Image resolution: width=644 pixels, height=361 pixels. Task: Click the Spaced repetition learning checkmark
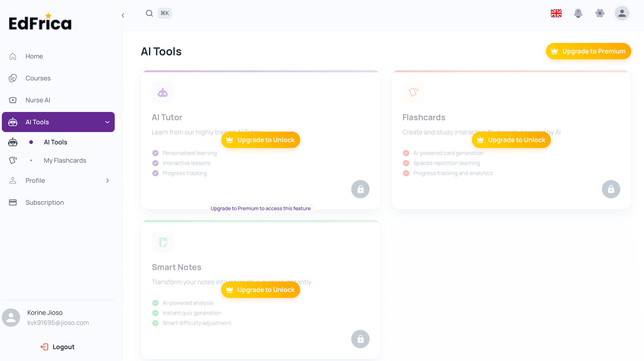(x=406, y=163)
